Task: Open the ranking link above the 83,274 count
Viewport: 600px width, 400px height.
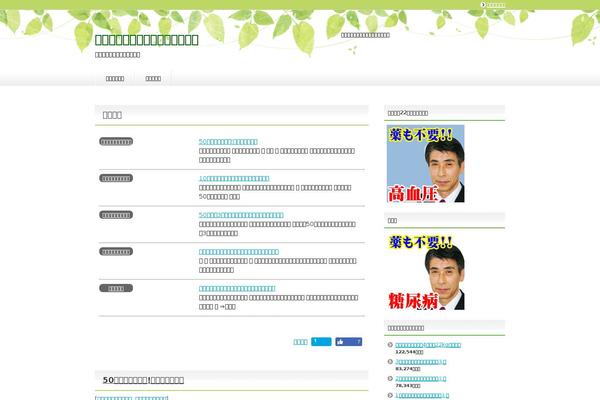Action: [421, 362]
